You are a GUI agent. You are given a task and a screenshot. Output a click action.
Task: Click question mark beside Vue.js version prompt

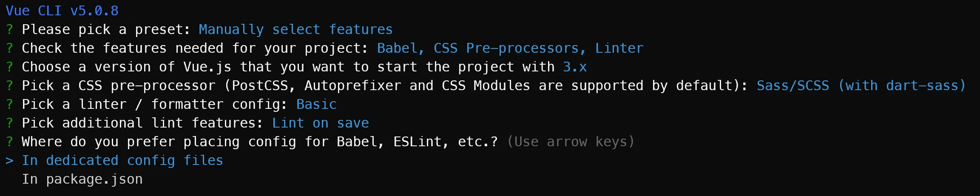coord(9,67)
